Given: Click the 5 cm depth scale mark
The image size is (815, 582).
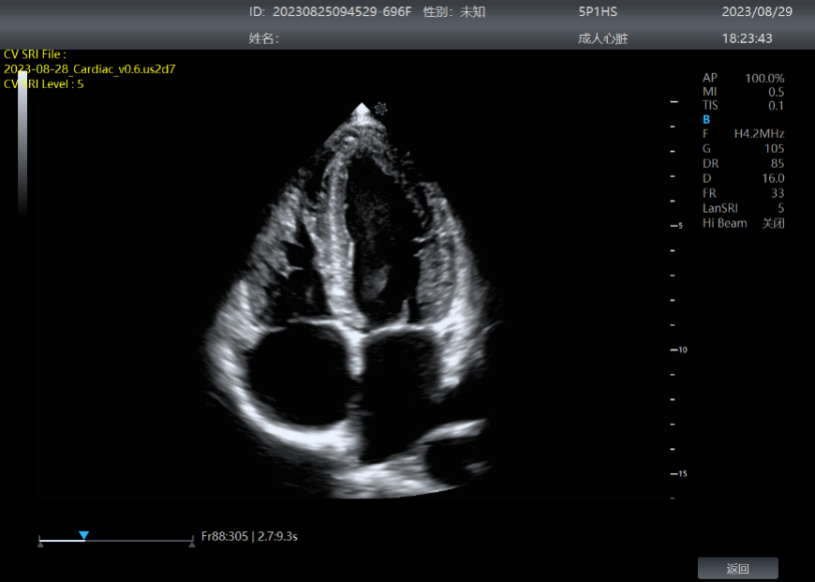Looking at the screenshot, I should pyautogui.click(x=677, y=226).
